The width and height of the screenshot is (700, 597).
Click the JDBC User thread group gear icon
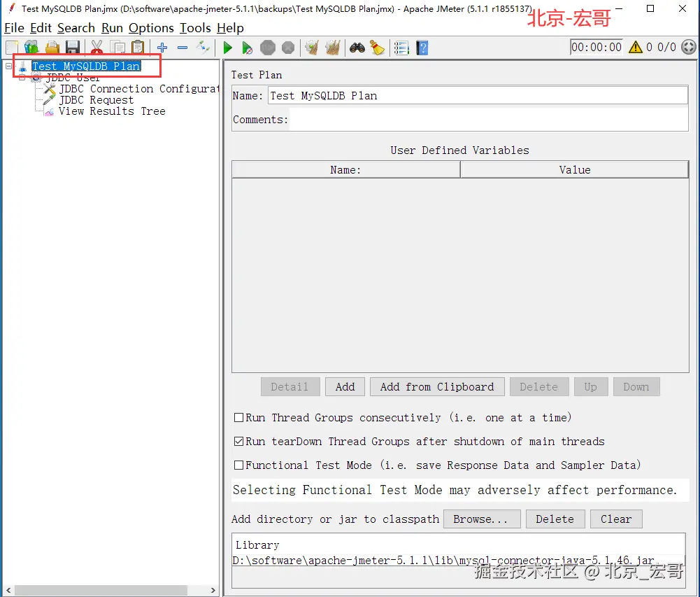[36, 78]
